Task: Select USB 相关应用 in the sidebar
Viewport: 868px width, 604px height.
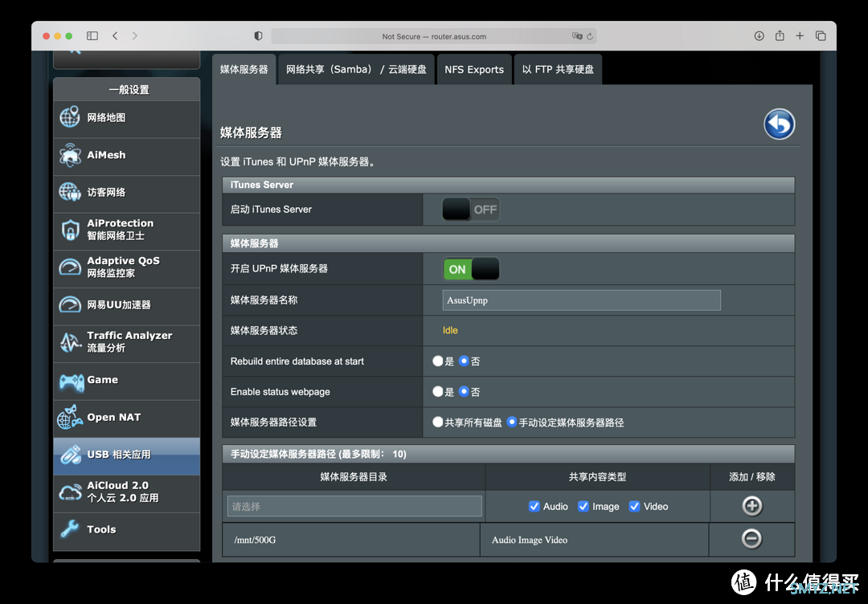Action: point(126,455)
